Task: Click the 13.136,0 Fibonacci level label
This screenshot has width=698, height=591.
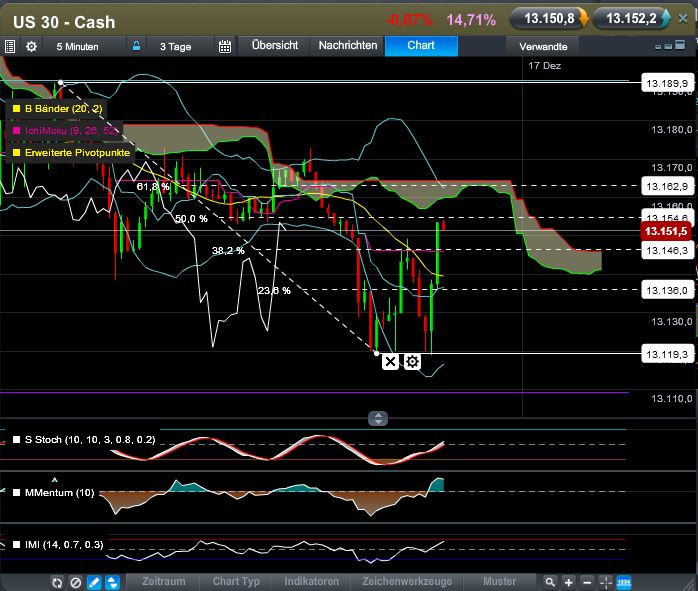Action: 667,291
